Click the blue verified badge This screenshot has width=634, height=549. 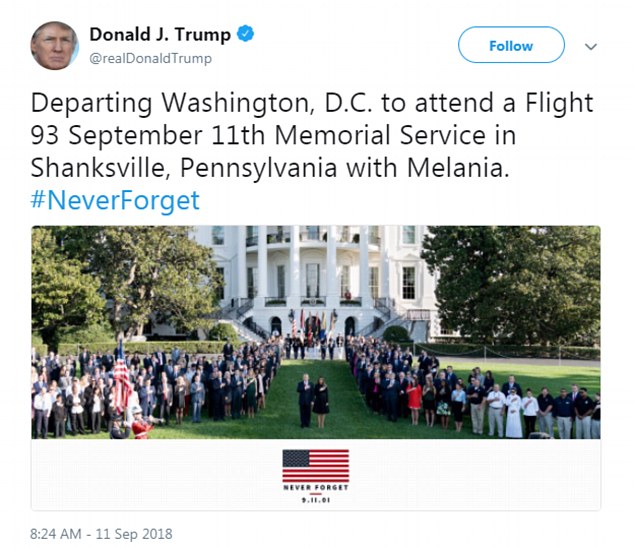pos(246,35)
